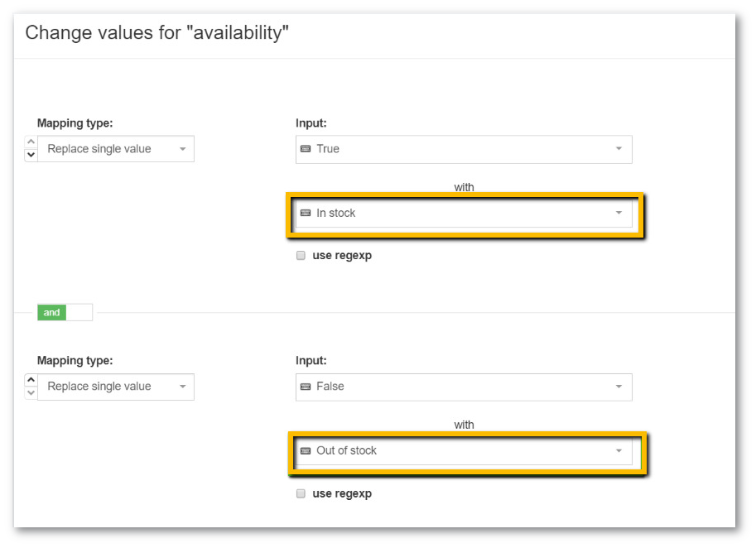Open second Mapping type 'Replace single value' dropdown

[x=116, y=387]
